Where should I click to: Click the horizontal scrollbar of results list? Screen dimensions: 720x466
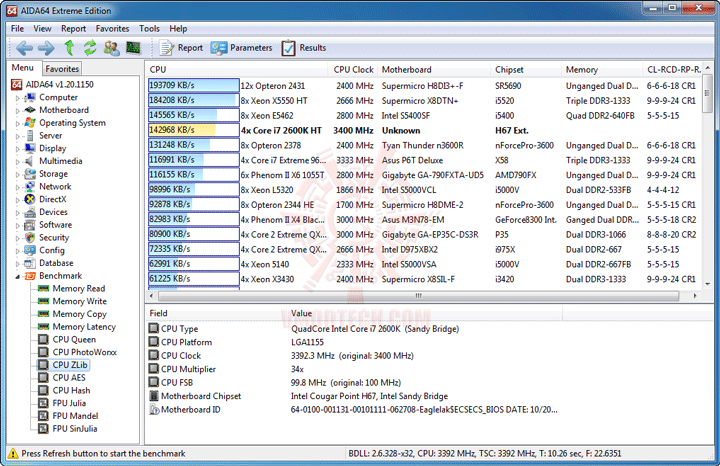point(418,296)
